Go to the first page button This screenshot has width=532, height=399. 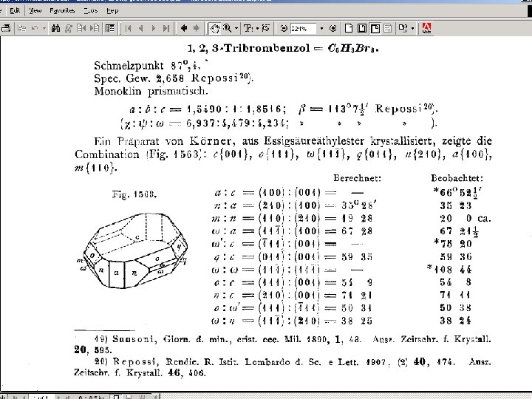pyautogui.click(x=129, y=28)
